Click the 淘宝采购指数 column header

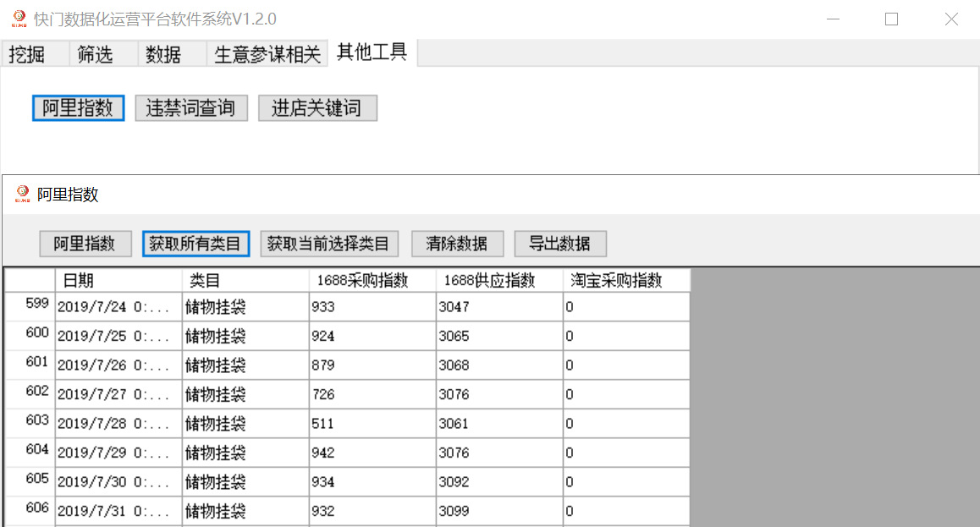coord(626,280)
